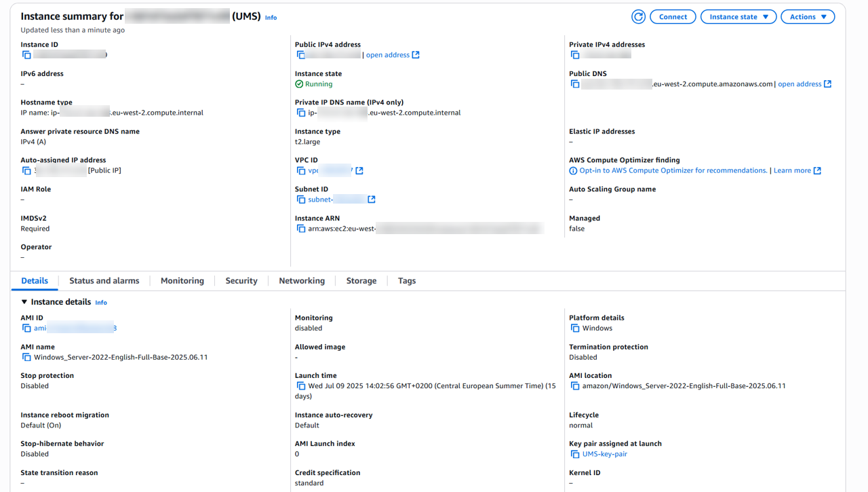Viewport: 868px width, 492px height.
Task: Open the Instance state dropdown
Action: click(738, 17)
